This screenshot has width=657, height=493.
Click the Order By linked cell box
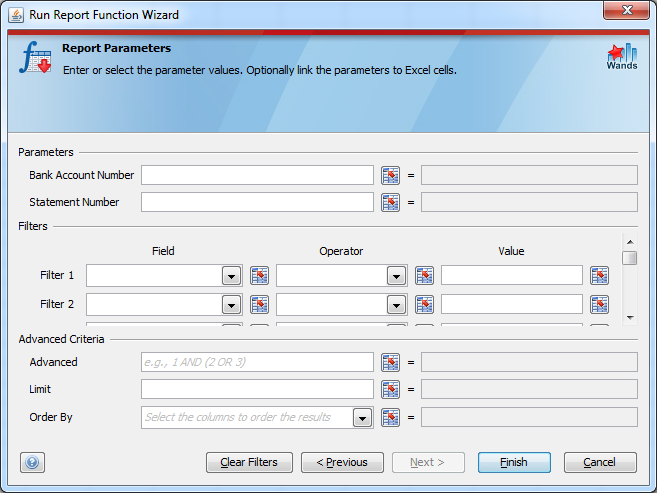pyautogui.click(x=529, y=417)
